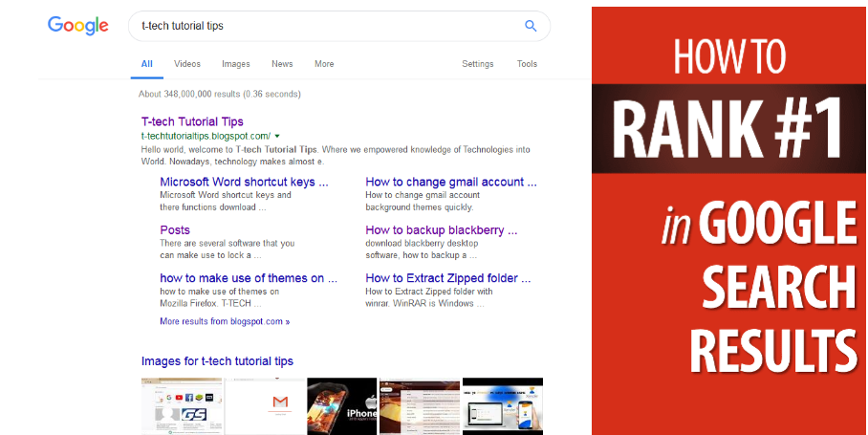Click the About 348,000,000 results text
This screenshot has width=868, height=435.
click(220, 94)
